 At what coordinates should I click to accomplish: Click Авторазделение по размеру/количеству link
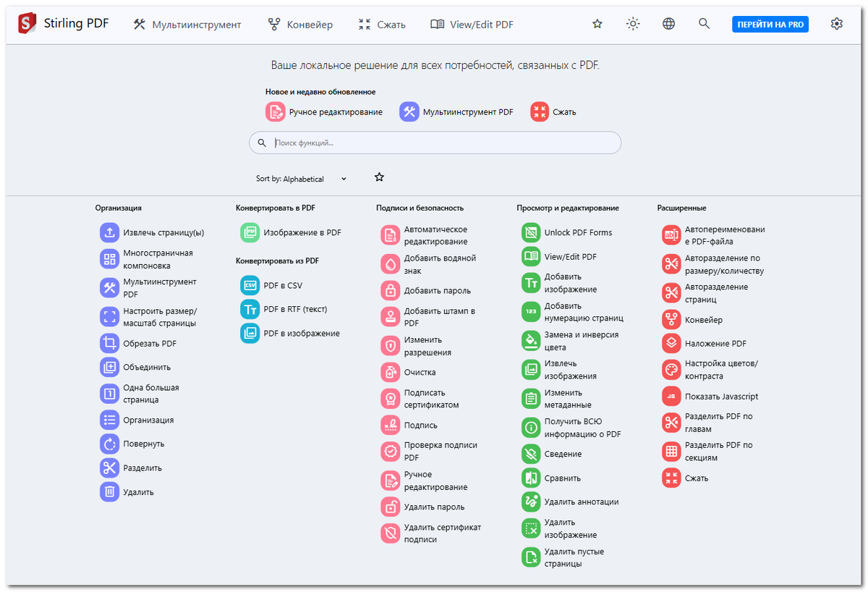714,264
